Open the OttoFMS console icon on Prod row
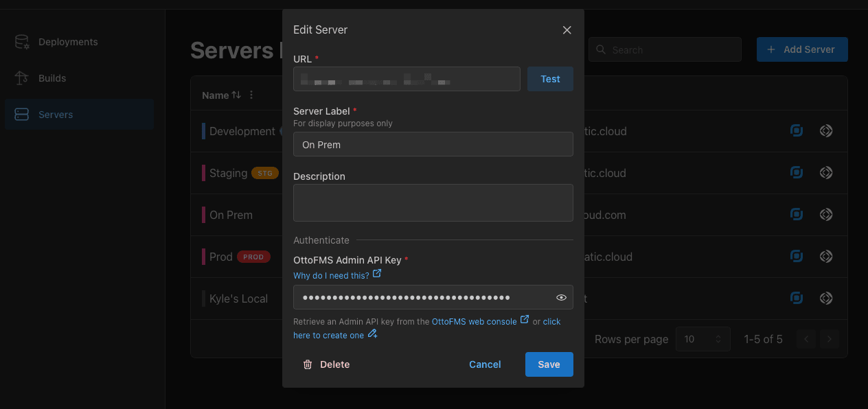Viewport: 868px width, 409px height. 796,256
